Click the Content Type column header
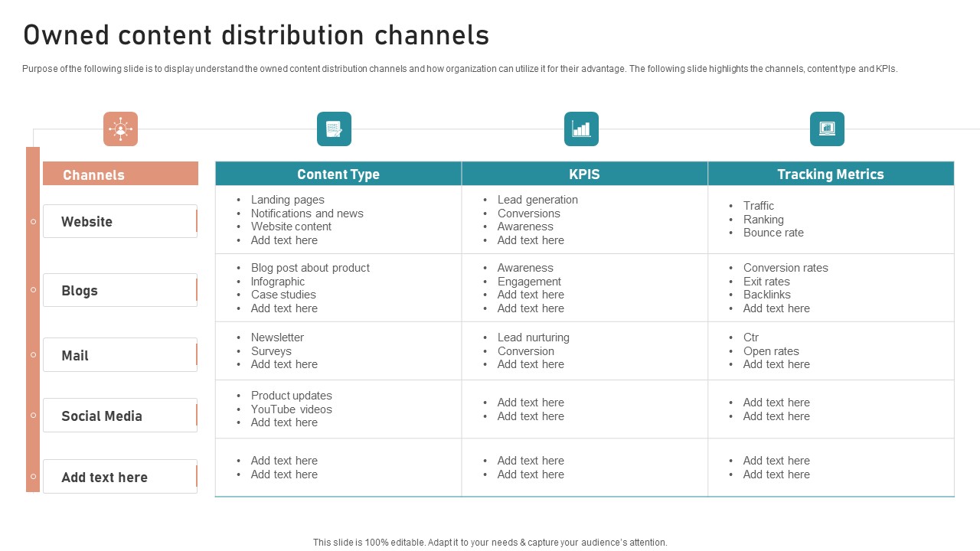This screenshot has width=980, height=551. pyautogui.click(x=338, y=174)
